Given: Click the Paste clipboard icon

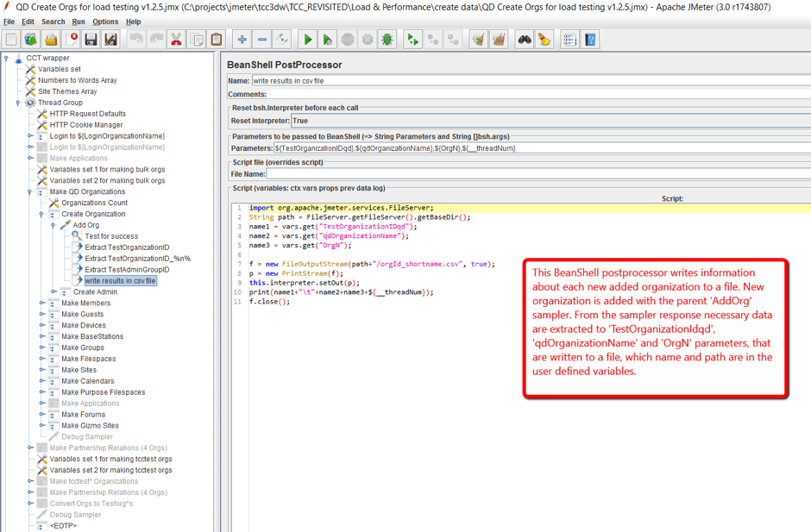Looking at the screenshot, I should (217, 40).
